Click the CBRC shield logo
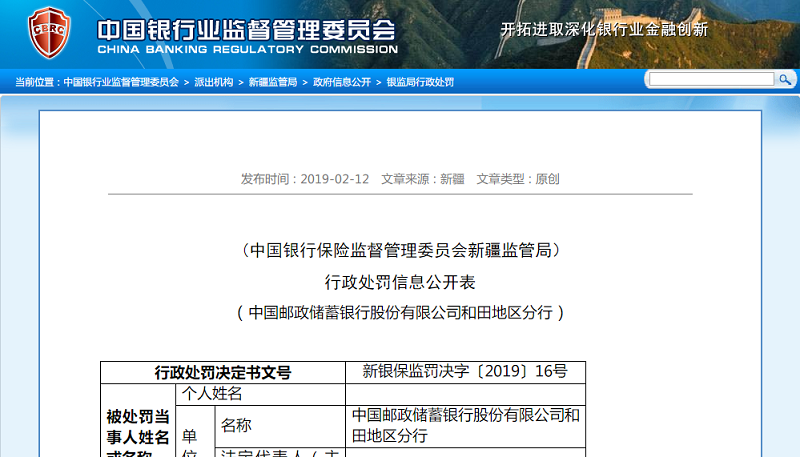 point(48,33)
